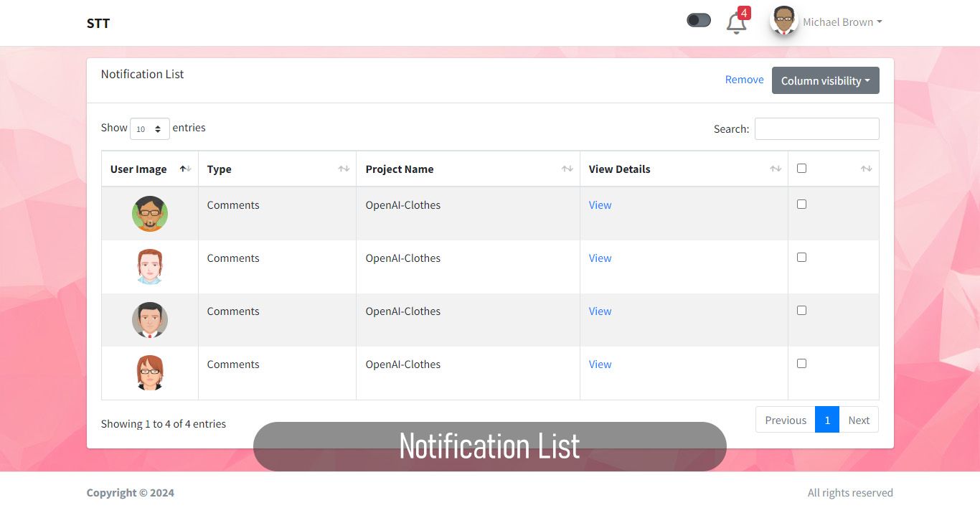Sort by the Type column
Image resolution: width=980 pixels, height=513 pixels.
click(277, 169)
